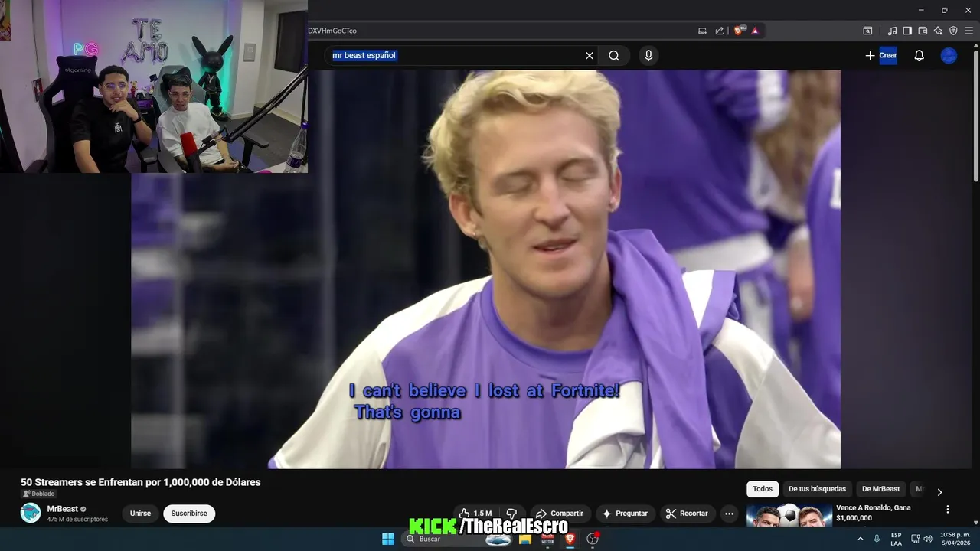The image size is (980, 551).
Task: Select the 'De MrBeast' chip
Action: (x=880, y=489)
